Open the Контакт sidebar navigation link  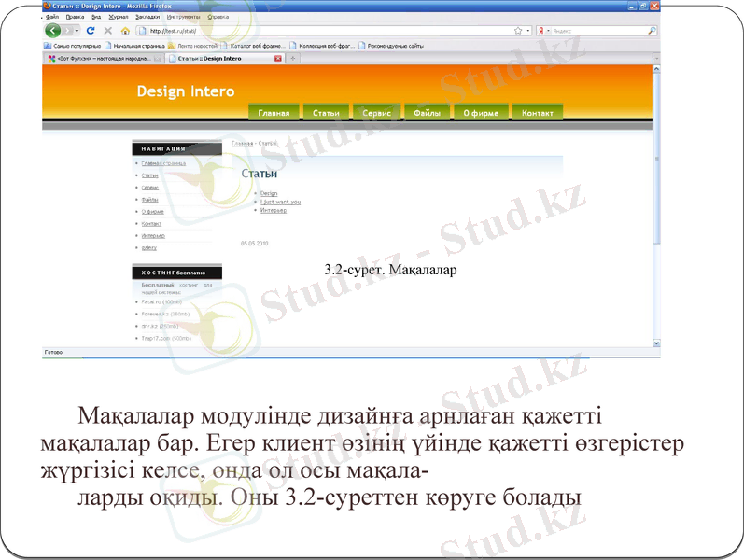[151, 223]
